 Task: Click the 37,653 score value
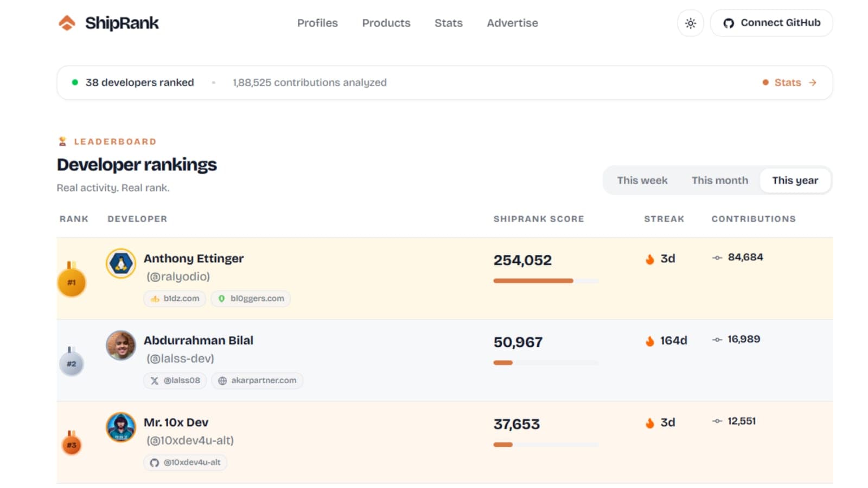[x=516, y=424]
